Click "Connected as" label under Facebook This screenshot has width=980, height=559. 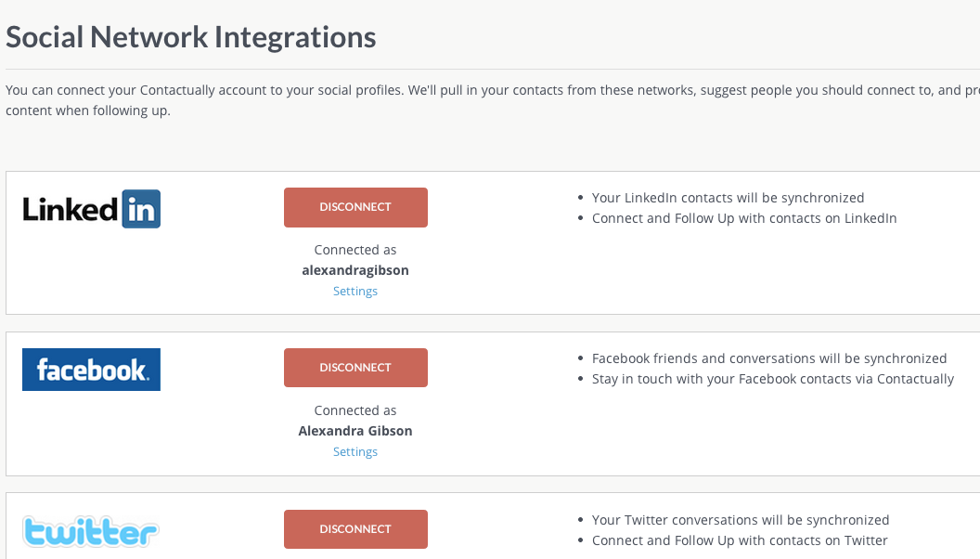[355, 410]
